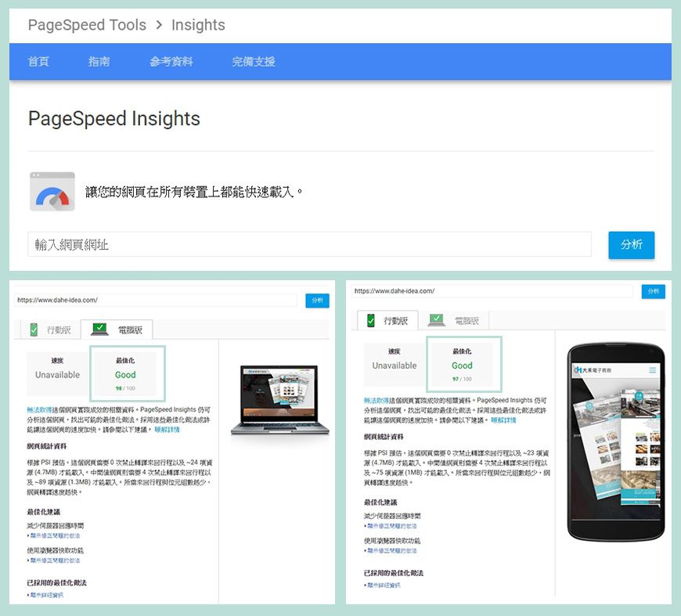The image size is (681, 616).
Task: Open the PageSpeed Tools breadcrumb link
Action: coord(87,25)
